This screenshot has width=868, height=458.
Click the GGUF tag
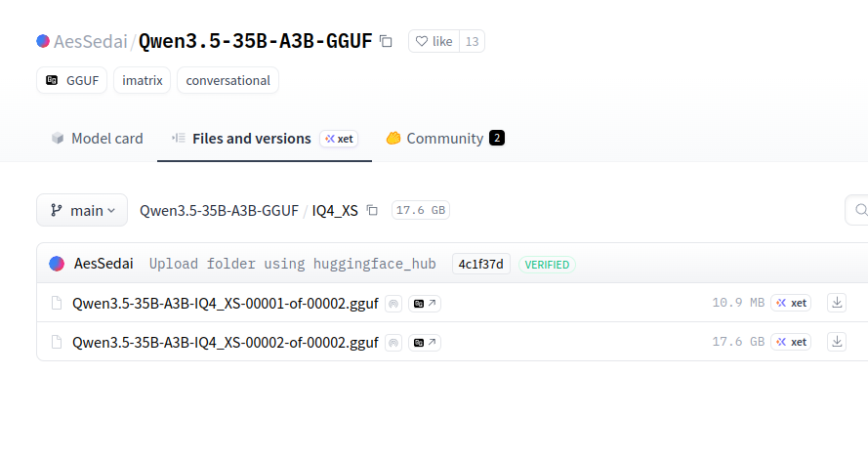click(72, 80)
